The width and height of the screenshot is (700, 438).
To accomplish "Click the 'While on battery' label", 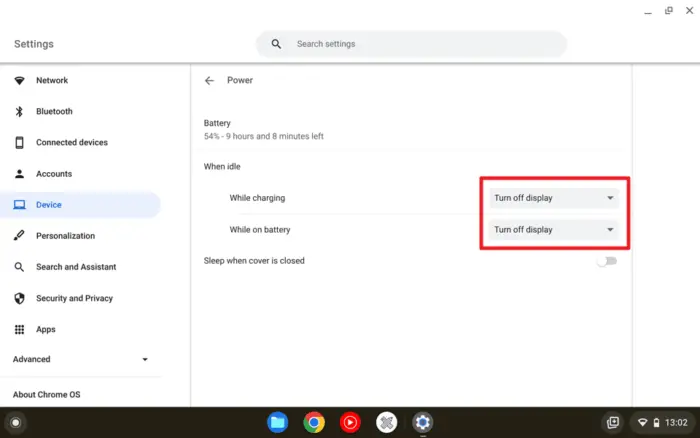I will [x=260, y=229].
